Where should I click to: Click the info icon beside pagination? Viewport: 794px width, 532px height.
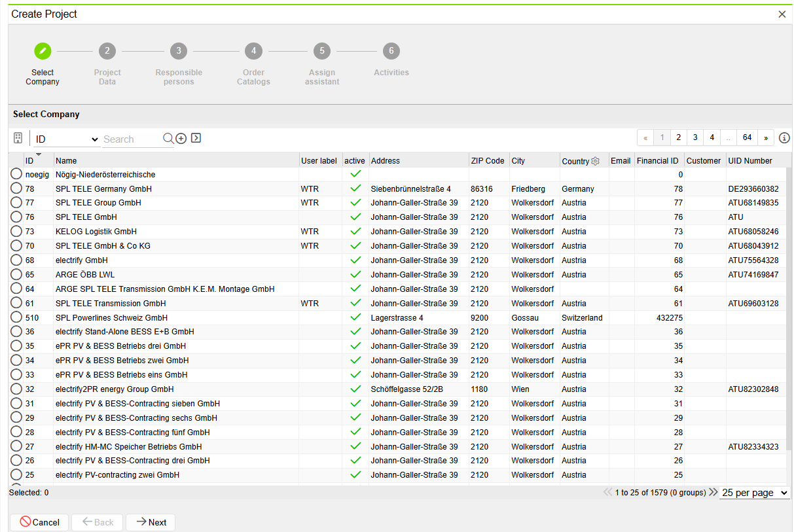coord(785,138)
